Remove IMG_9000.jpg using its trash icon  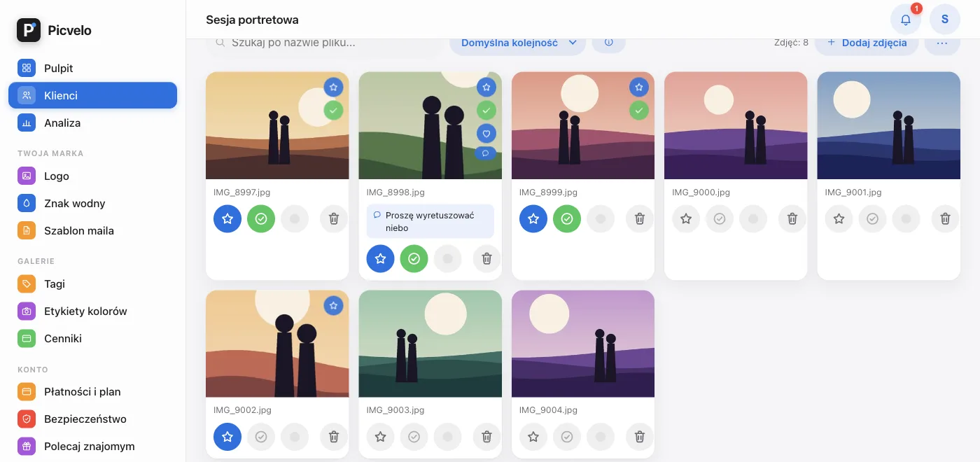pyautogui.click(x=792, y=219)
